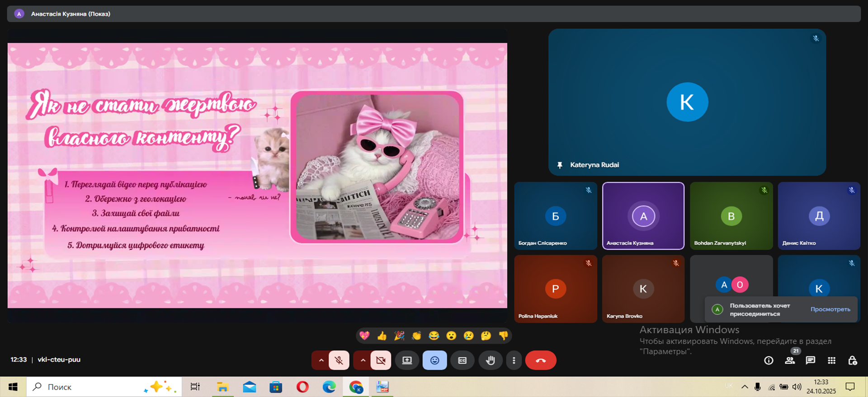Screen dimensions: 868x397
Task: Open the three-dot more options menu
Action: point(514,360)
